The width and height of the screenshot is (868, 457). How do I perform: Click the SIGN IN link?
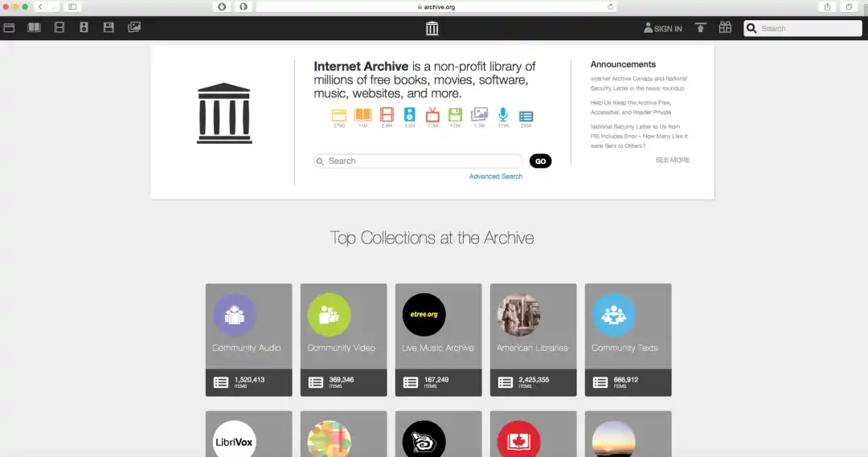click(x=663, y=28)
